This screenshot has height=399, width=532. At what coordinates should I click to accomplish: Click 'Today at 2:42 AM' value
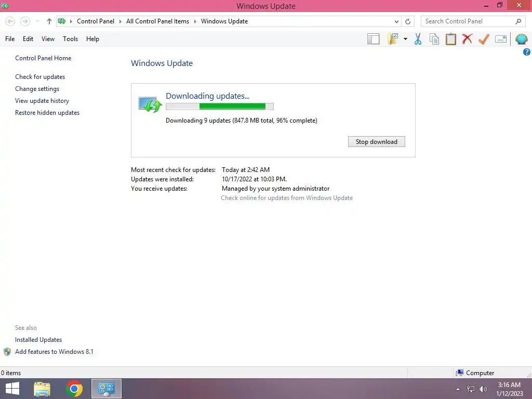tap(246, 170)
